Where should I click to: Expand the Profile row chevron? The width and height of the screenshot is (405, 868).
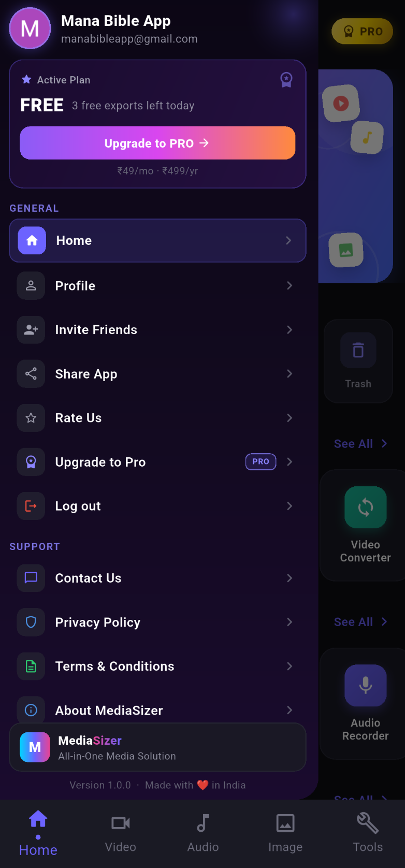tap(290, 286)
